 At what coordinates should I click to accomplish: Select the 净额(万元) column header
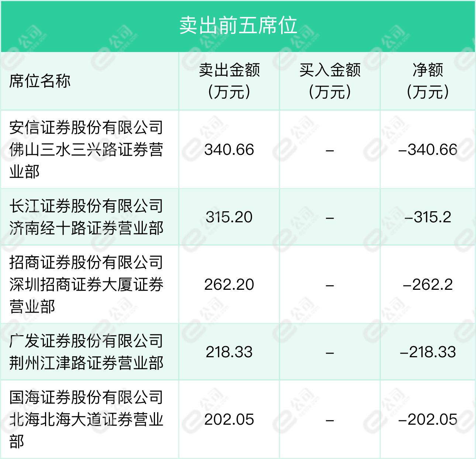[428, 81]
